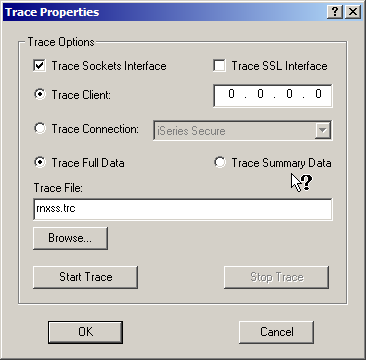Image resolution: width=366 pixels, height=360 pixels.
Task: Close the Trace Properties dialog with X
Action: [x=353, y=12]
